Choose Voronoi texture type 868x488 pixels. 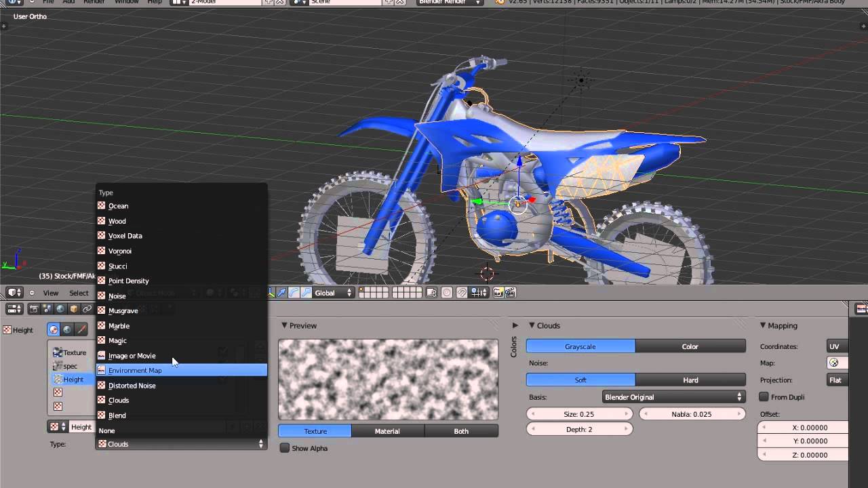(181, 251)
